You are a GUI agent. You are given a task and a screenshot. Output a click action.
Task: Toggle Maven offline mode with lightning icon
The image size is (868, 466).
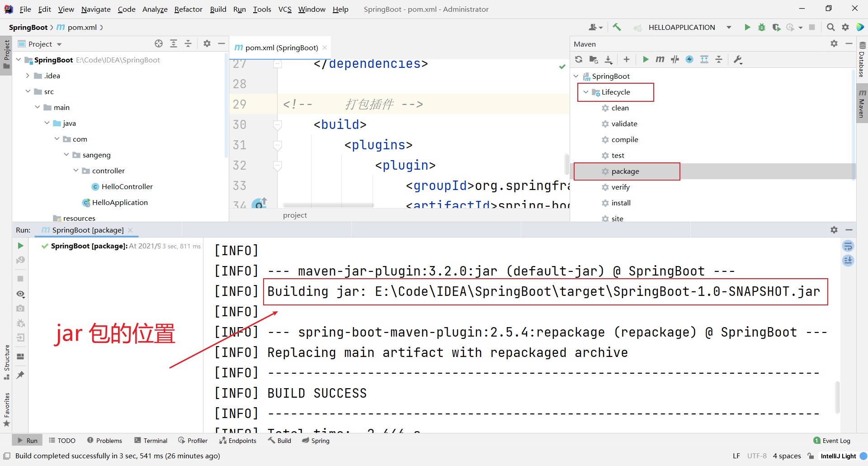(x=689, y=59)
